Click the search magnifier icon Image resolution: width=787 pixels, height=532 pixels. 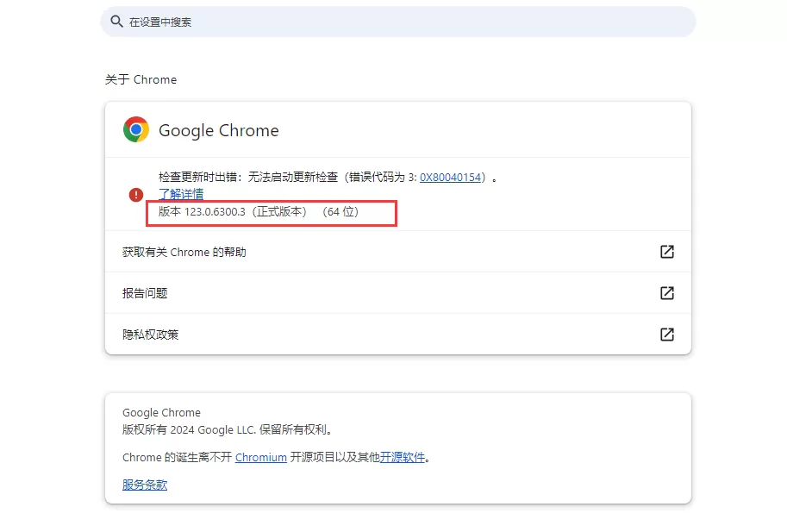(x=116, y=22)
